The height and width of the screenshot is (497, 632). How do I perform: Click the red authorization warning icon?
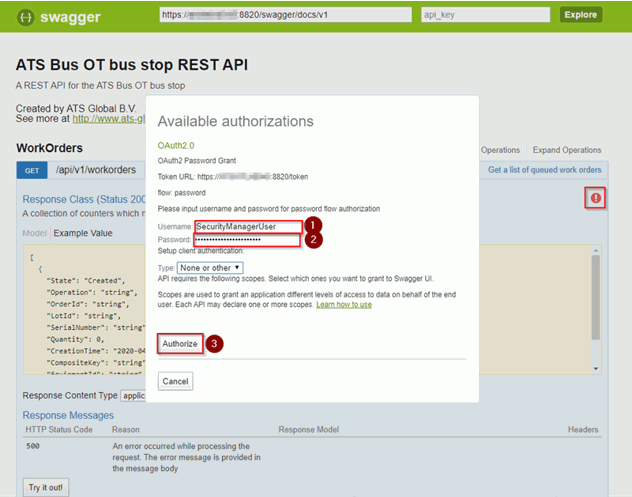pos(595,198)
